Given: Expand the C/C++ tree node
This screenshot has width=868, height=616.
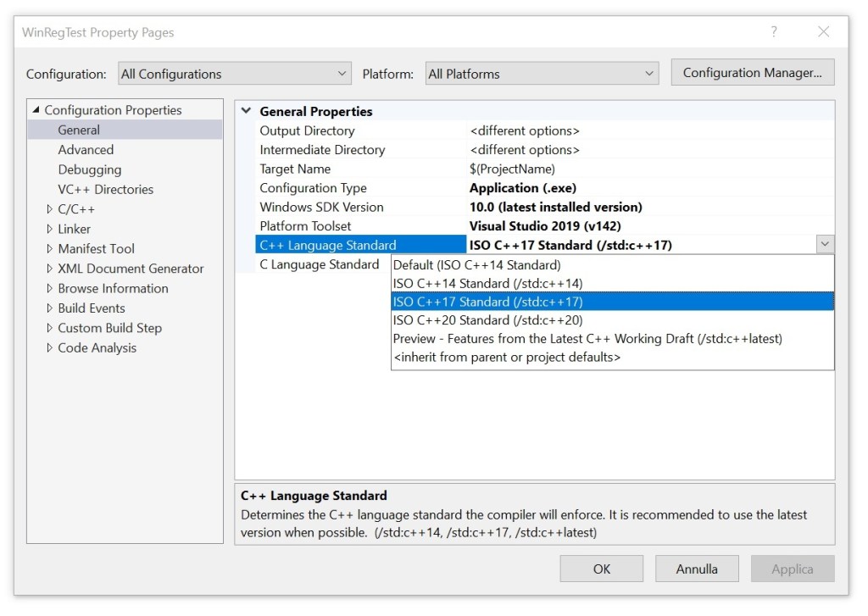Looking at the screenshot, I should pyautogui.click(x=51, y=208).
